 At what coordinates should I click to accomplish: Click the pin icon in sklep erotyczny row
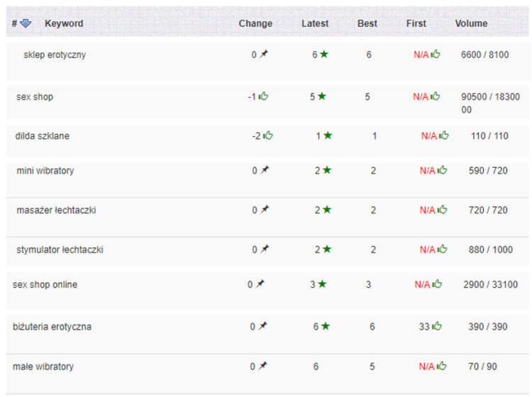pyautogui.click(x=264, y=54)
